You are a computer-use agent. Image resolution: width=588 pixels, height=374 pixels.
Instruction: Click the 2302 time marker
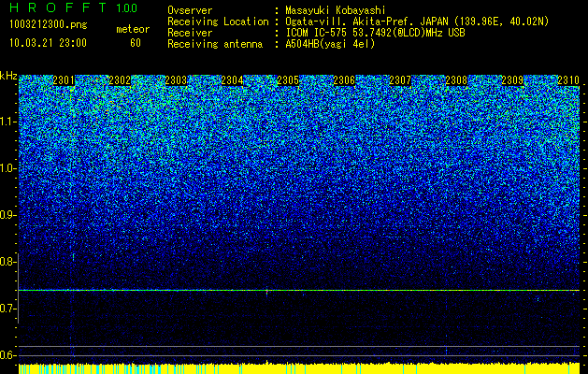click(120, 80)
